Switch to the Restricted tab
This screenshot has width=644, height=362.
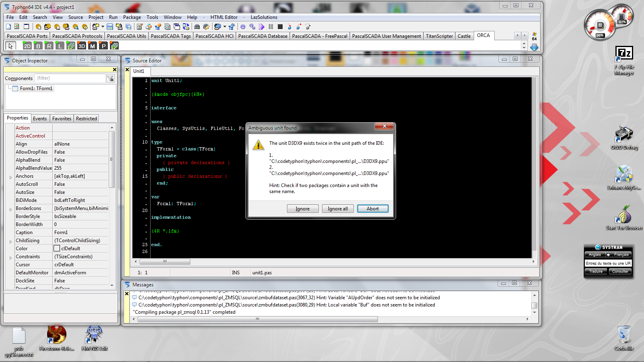coord(86,119)
